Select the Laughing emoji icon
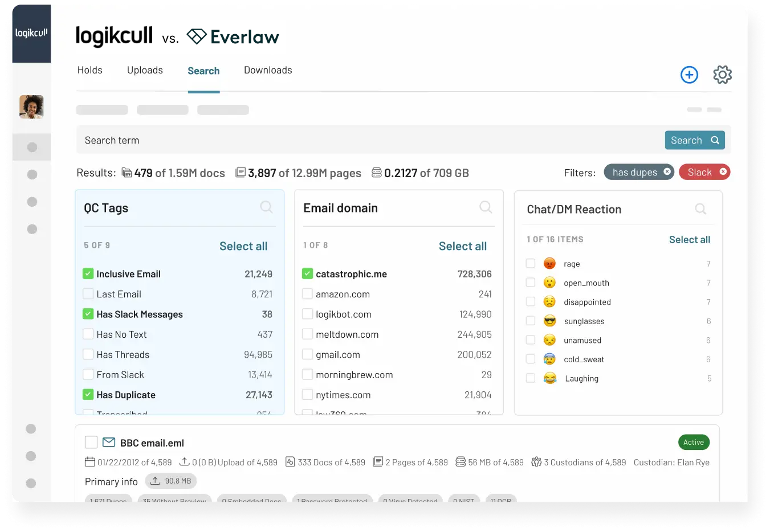The width and height of the screenshot is (770, 532). coord(549,378)
